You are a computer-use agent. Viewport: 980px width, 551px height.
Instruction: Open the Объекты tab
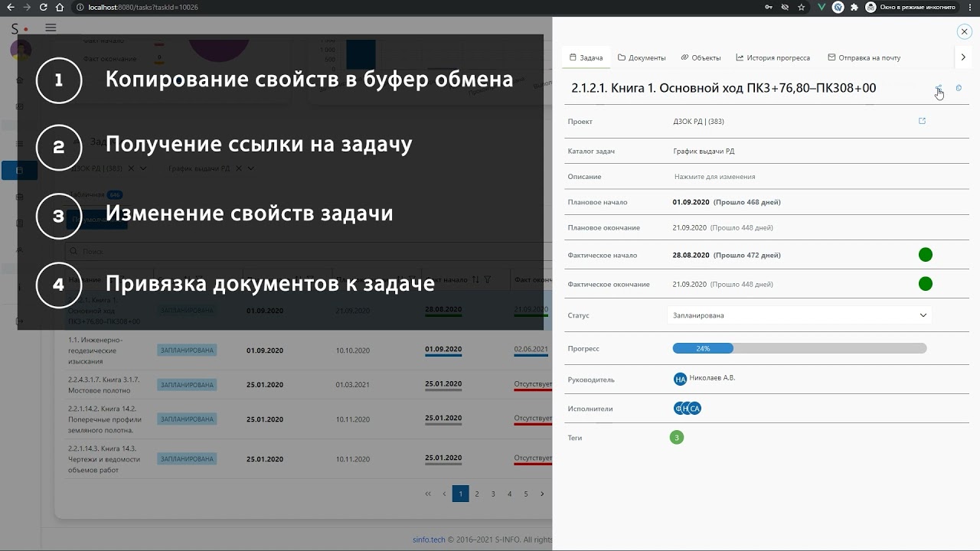click(x=701, y=57)
